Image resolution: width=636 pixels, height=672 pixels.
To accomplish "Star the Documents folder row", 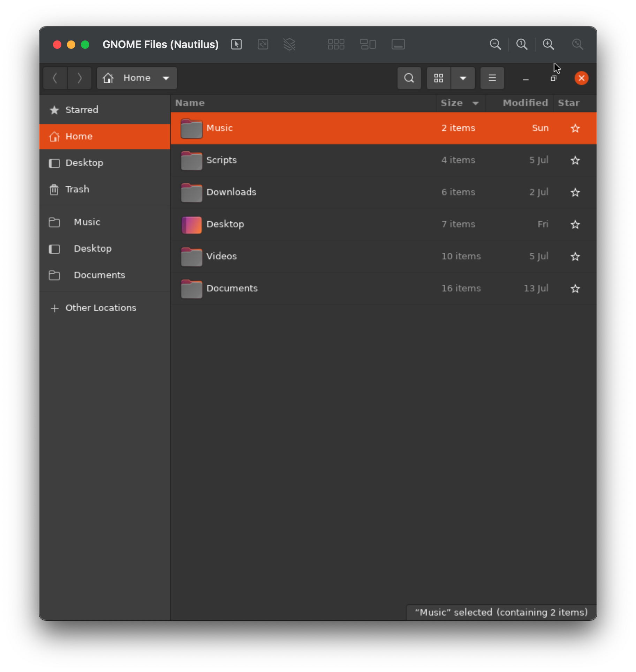I will coord(575,289).
